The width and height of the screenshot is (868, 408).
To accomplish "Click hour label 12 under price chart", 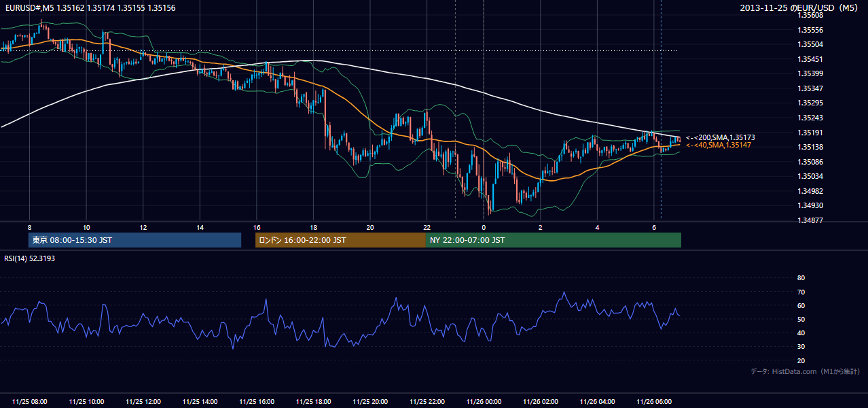I will [143, 227].
